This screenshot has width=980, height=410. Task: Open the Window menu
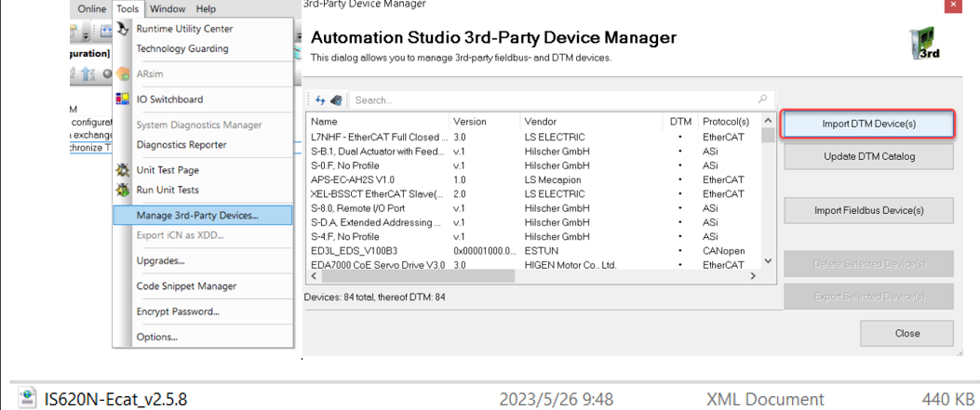coord(168,8)
